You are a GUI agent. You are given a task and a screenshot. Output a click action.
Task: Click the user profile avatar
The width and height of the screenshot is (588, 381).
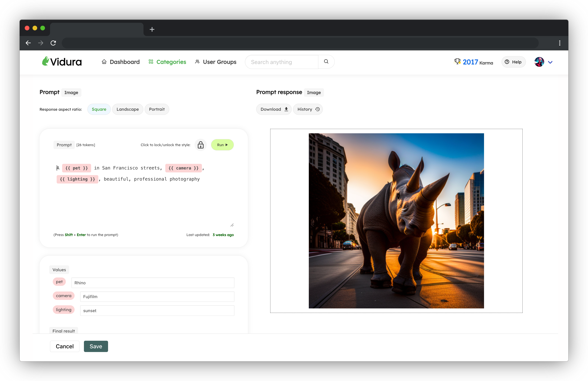pyautogui.click(x=540, y=62)
